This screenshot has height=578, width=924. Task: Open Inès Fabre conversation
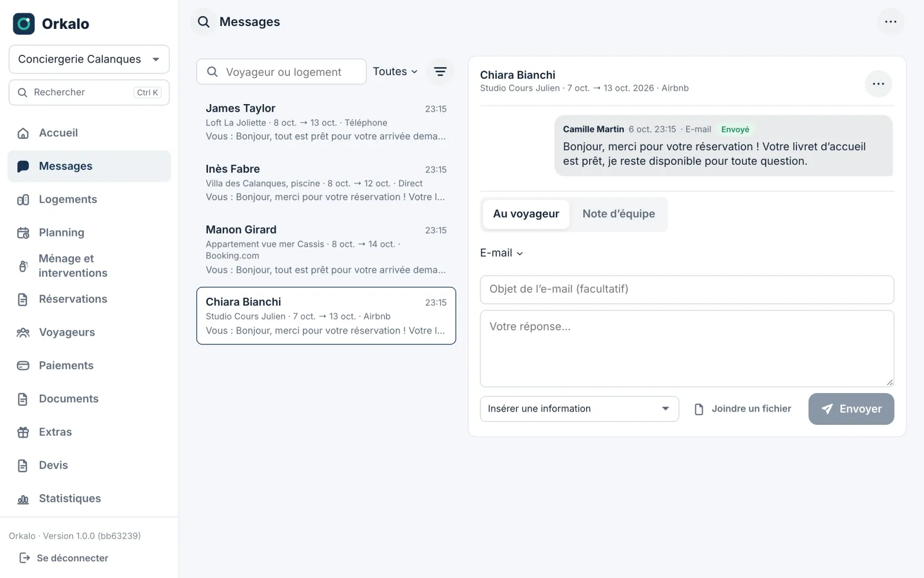pos(326,183)
